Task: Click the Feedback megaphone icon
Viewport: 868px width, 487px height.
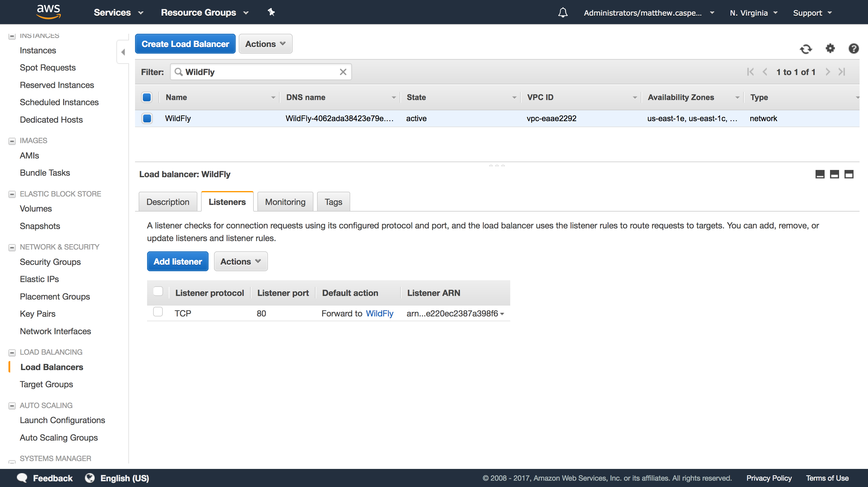Action: (22, 478)
